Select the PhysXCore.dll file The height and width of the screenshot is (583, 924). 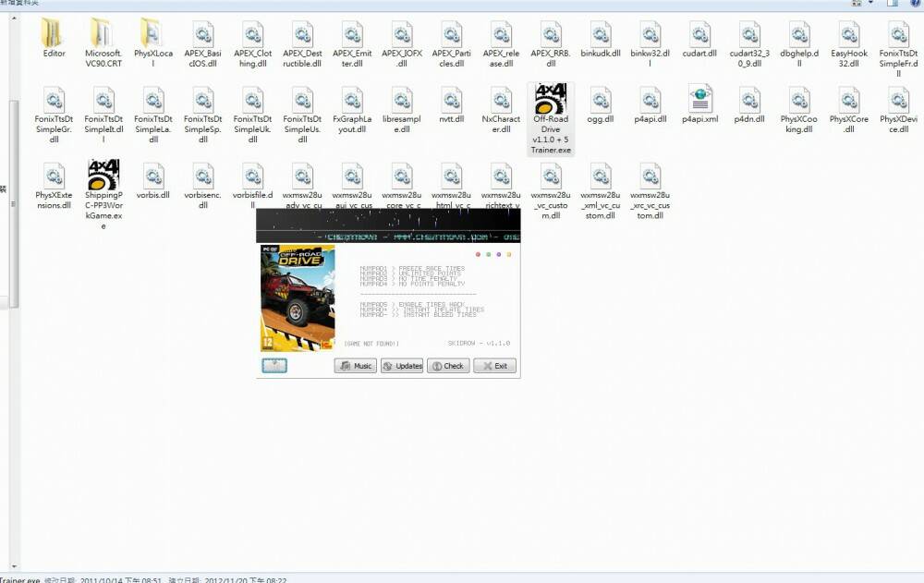coord(848,108)
